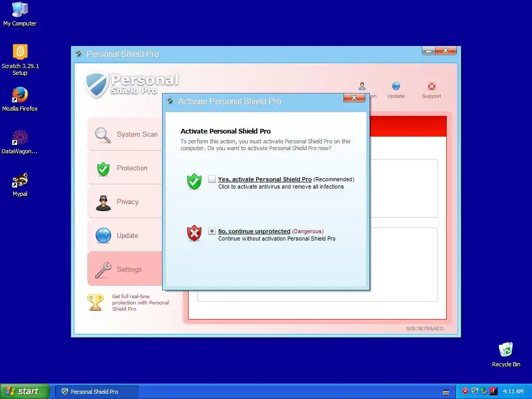Switch to the Settings tab
Screen dimensions: 532x399
click(125, 269)
